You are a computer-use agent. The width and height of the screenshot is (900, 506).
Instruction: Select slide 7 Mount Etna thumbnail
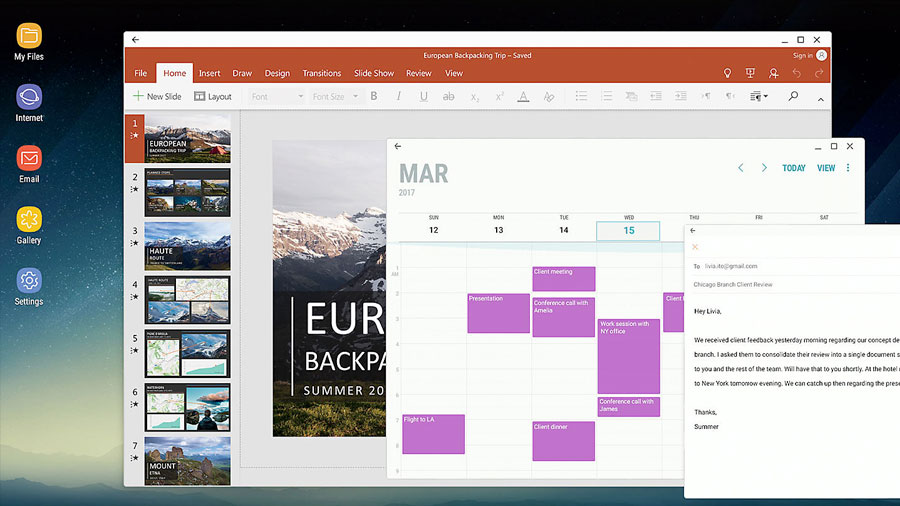point(187,461)
